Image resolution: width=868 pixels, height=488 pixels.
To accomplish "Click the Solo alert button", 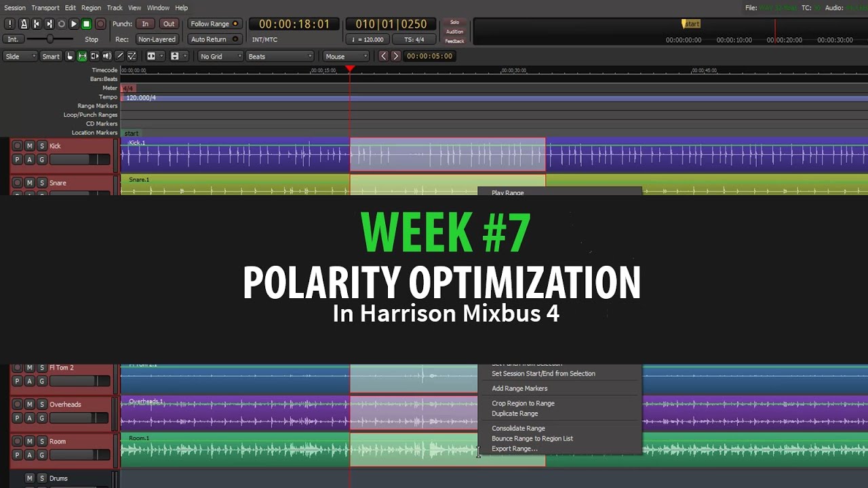I will (x=454, y=22).
